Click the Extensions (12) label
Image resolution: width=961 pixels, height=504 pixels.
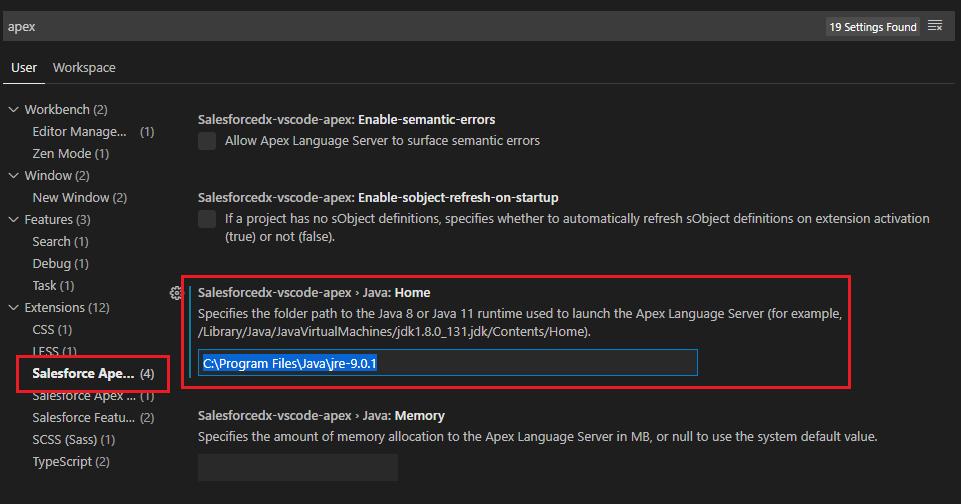[67, 308]
